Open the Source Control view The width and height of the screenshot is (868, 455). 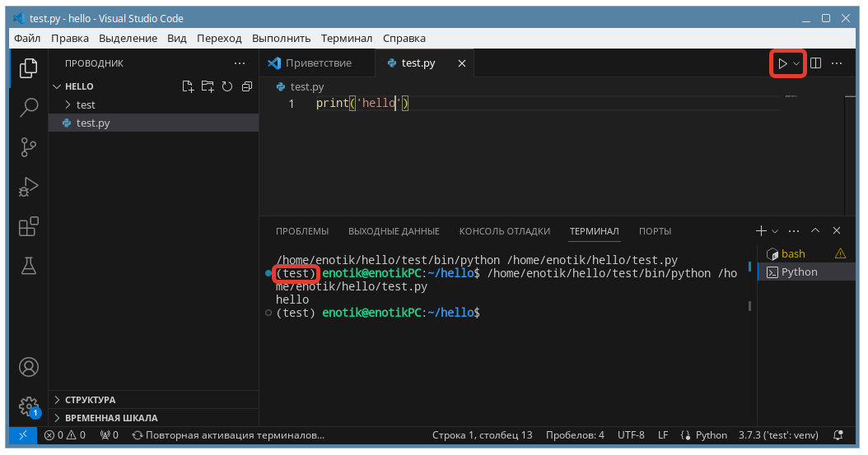(28, 147)
